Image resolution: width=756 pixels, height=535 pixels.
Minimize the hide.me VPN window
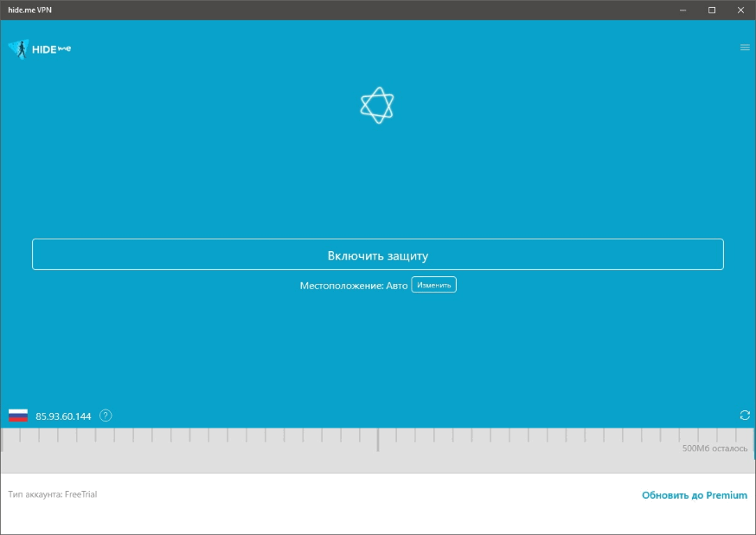coord(682,10)
